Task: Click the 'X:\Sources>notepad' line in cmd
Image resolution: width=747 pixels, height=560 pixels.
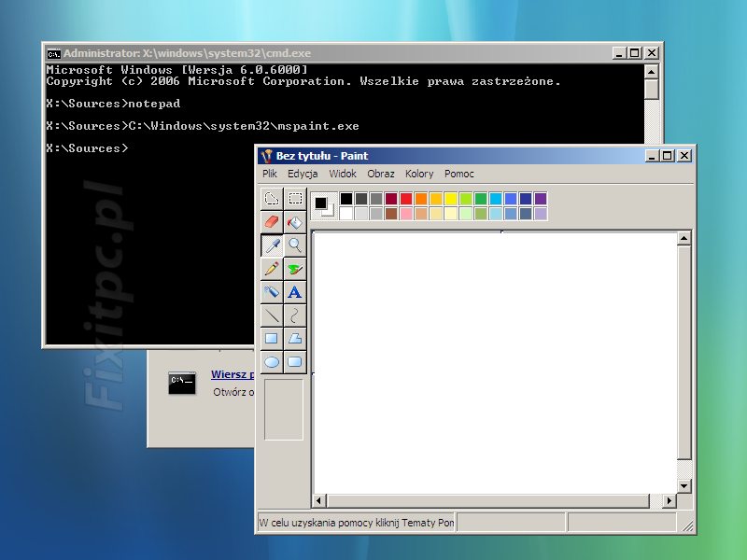Action: [x=113, y=104]
